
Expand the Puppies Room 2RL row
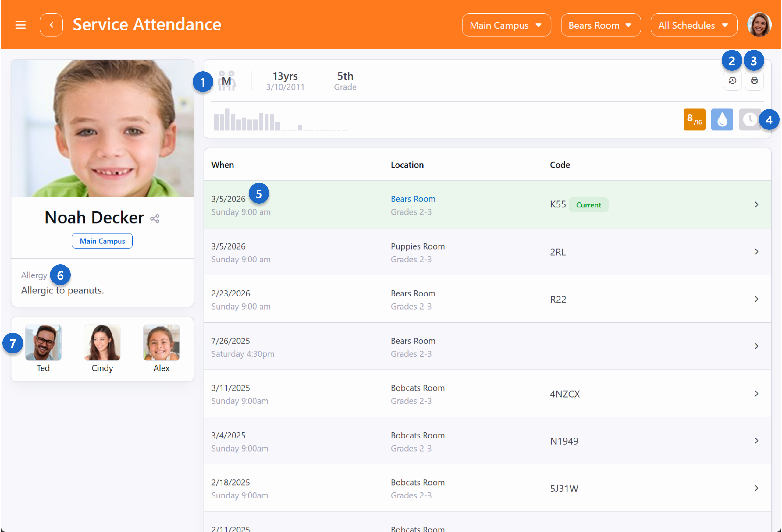tap(756, 252)
